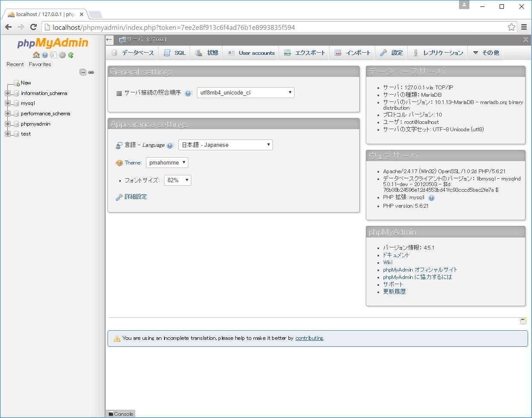532x418 pixels.
Task: Open the User accounts tab
Action: coord(251,53)
